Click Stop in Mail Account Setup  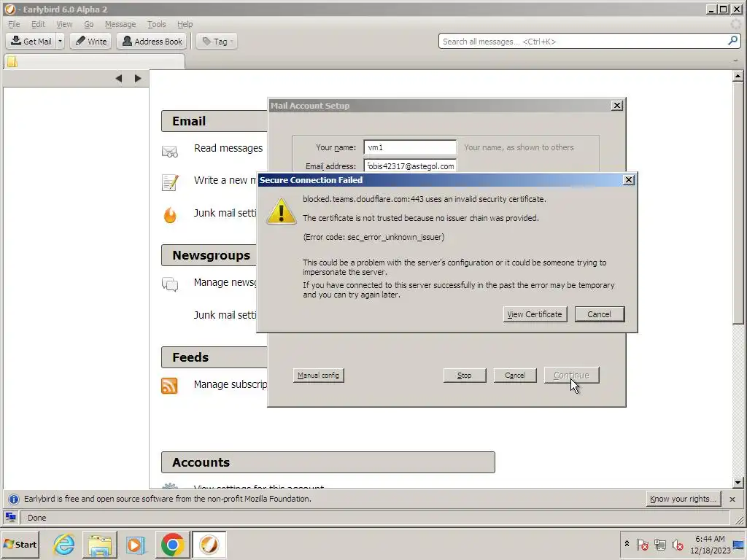click(465, 376)
